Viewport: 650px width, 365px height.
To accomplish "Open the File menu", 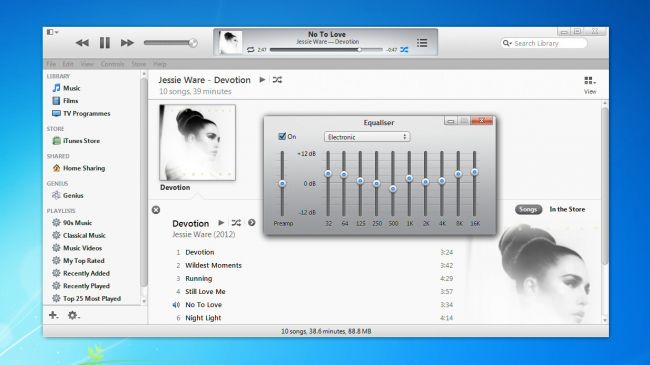I will (x=51, y=64).
